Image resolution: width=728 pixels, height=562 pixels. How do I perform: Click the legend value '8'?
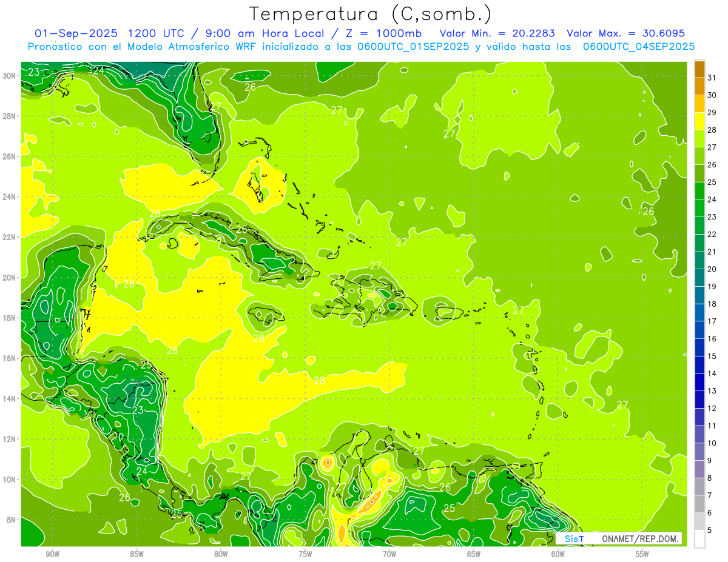710,478
